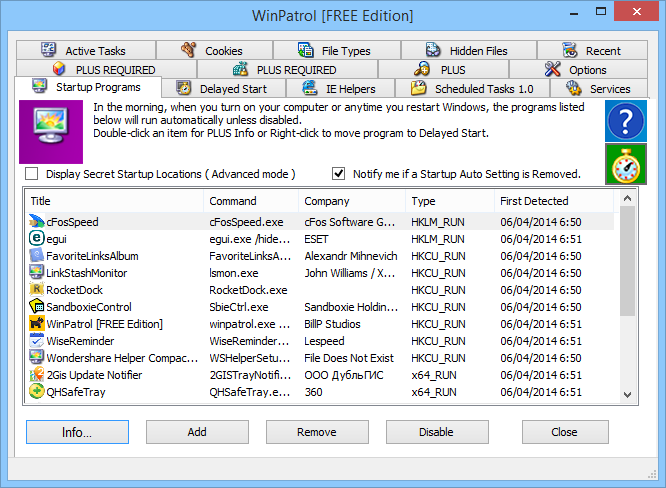Click the WiseReminder row icon
This screenshot has height=488, width=666.
click(37, 340)
